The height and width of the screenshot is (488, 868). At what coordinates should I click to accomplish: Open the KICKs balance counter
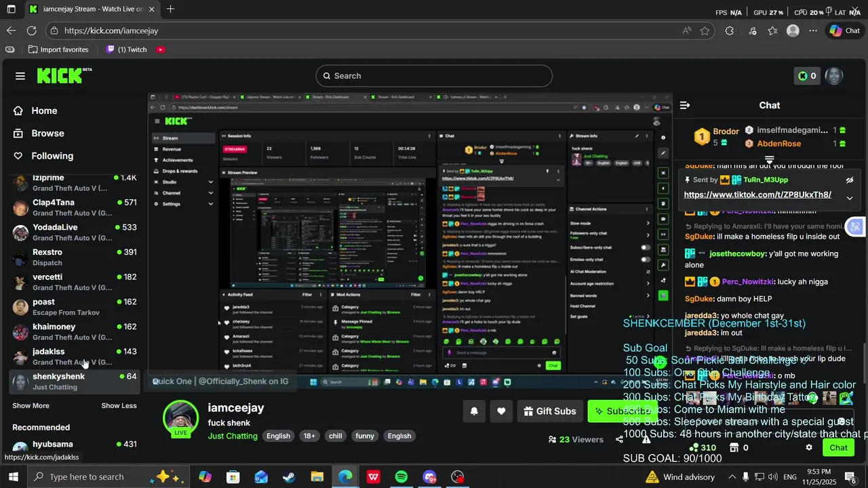(x=807, y=76)
